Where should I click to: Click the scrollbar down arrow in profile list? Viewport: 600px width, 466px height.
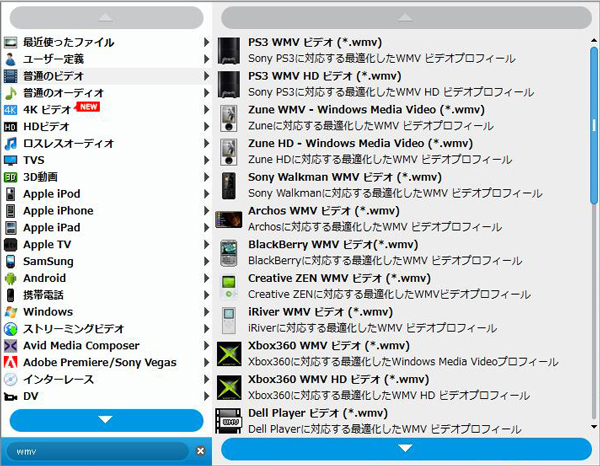click(594, 427)
